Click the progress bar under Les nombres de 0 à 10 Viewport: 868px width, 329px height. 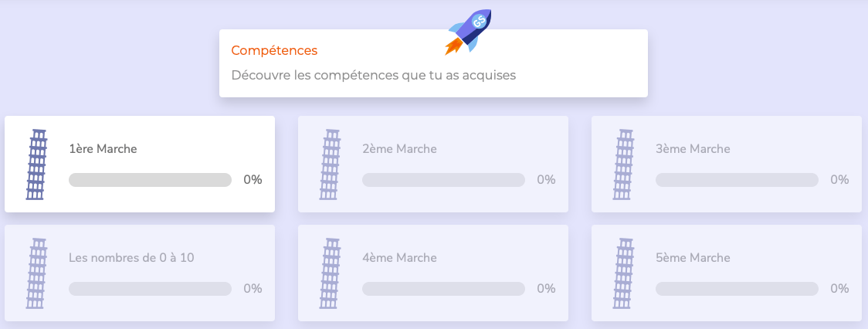pos(150,289)
